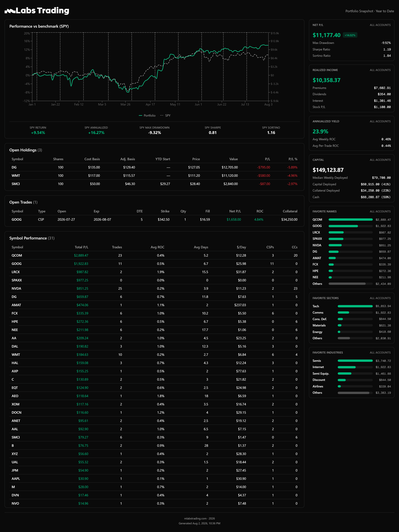Click GOOG trade expiry 2026-08-07
399x532 pixels.
click(102, 219)
